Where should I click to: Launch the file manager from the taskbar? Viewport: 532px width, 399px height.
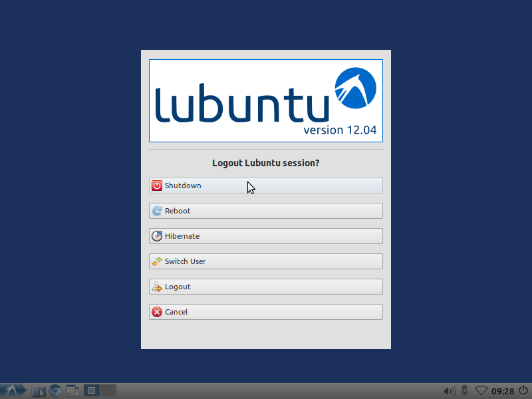39,391
